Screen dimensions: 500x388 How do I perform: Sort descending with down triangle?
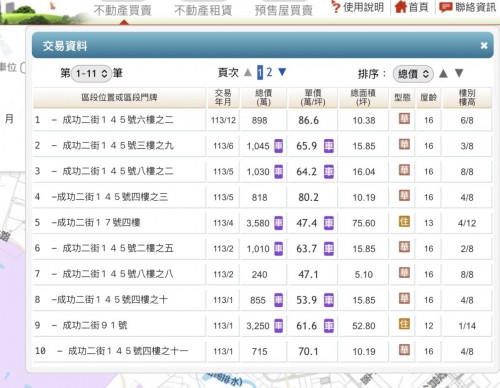(459, 73)
